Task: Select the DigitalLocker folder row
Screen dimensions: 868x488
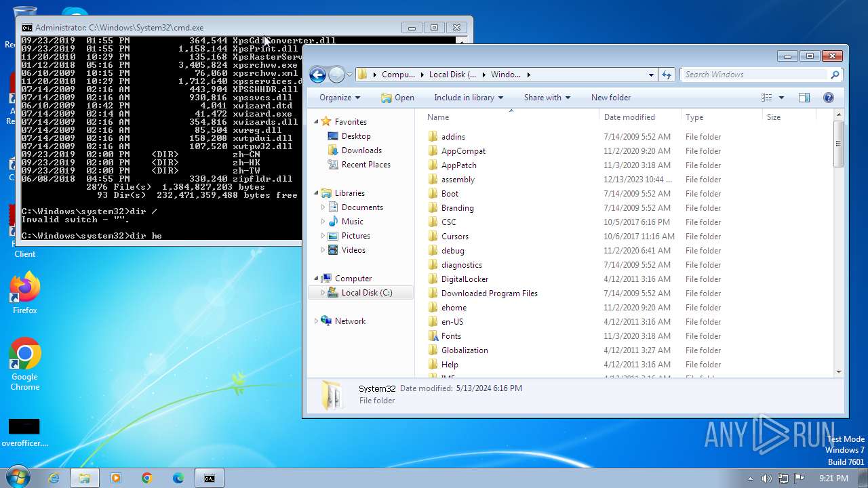Action: point(629,279)
